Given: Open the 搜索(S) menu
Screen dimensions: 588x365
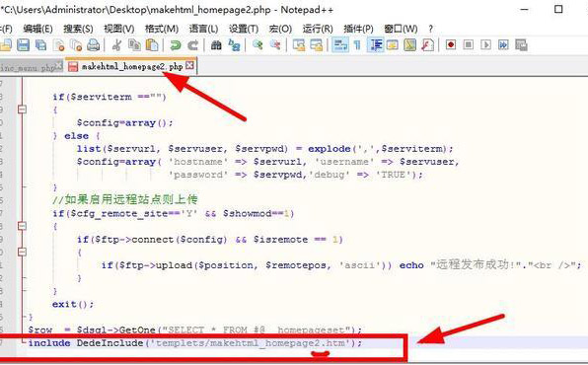Looking at the screenshot, I should coord(78,29).
